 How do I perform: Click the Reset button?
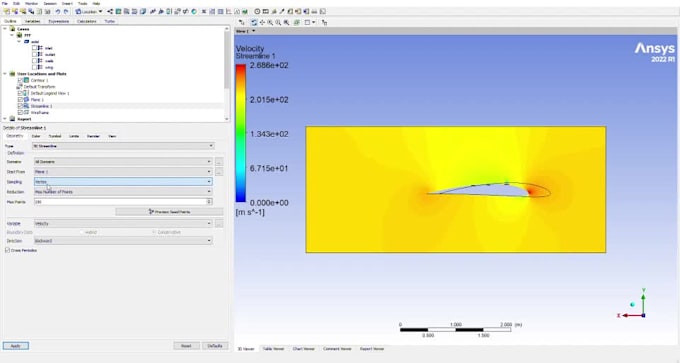pyautogui.click(x=186, y=346)
